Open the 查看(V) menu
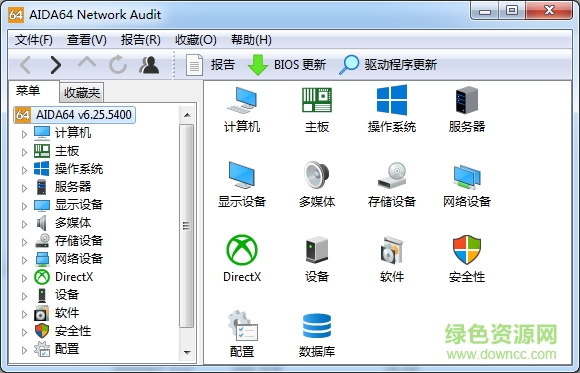Image resolution: width=580 pixels, height=373 pixels. (87, 40)
